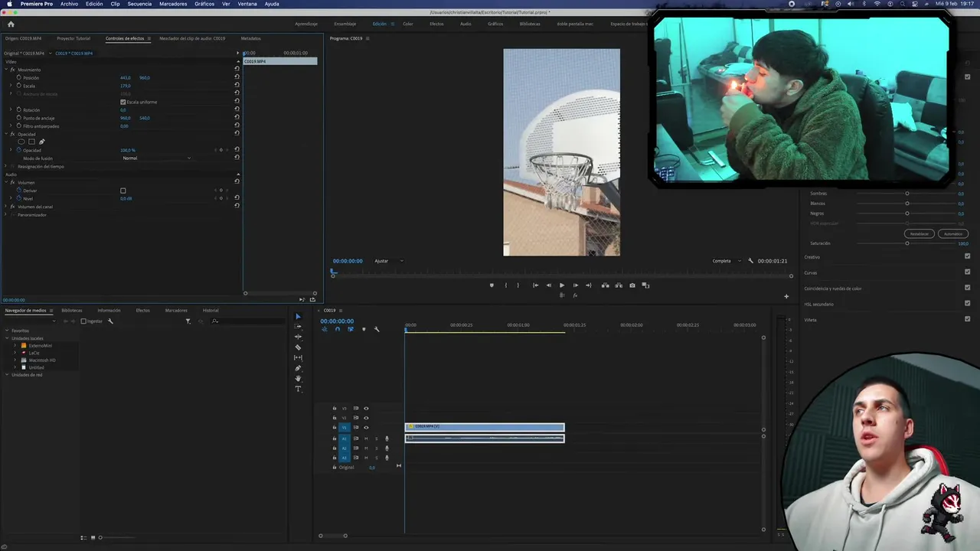Toggle the Viñeta section checkbox
980x551 pixels.
[967, 319]
